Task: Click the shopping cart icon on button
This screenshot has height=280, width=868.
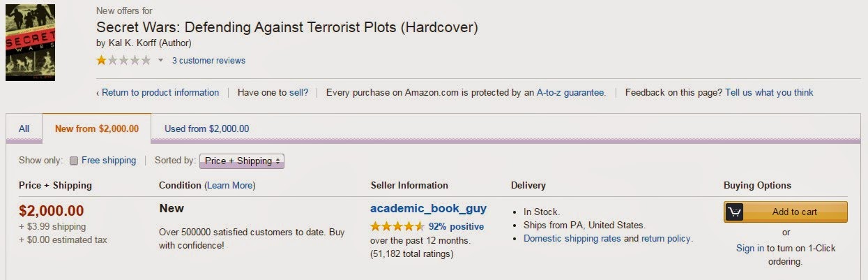Action: pyautogui.click(x=733, y=212)
